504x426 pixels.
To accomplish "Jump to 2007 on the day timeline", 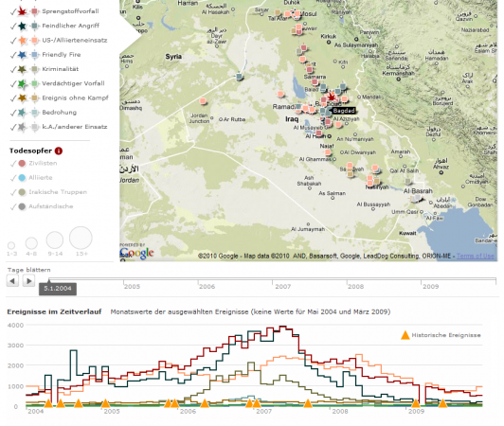I will tap(282, 286).
